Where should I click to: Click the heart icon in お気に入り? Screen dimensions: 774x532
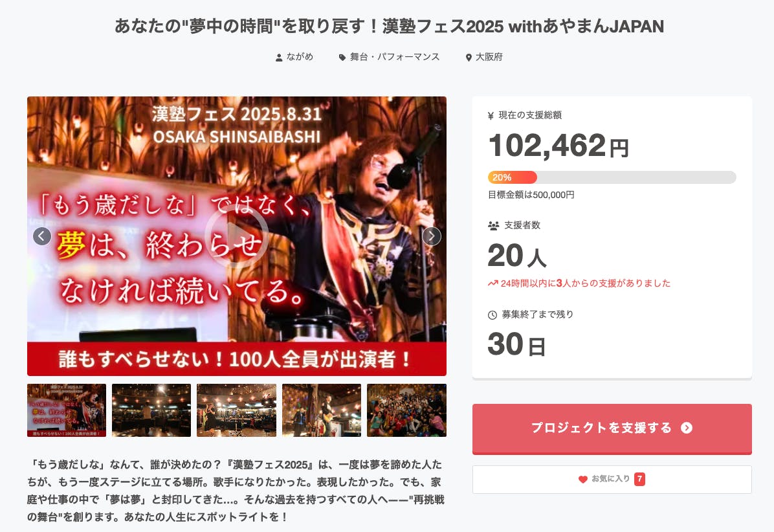[x=583, y=479]
